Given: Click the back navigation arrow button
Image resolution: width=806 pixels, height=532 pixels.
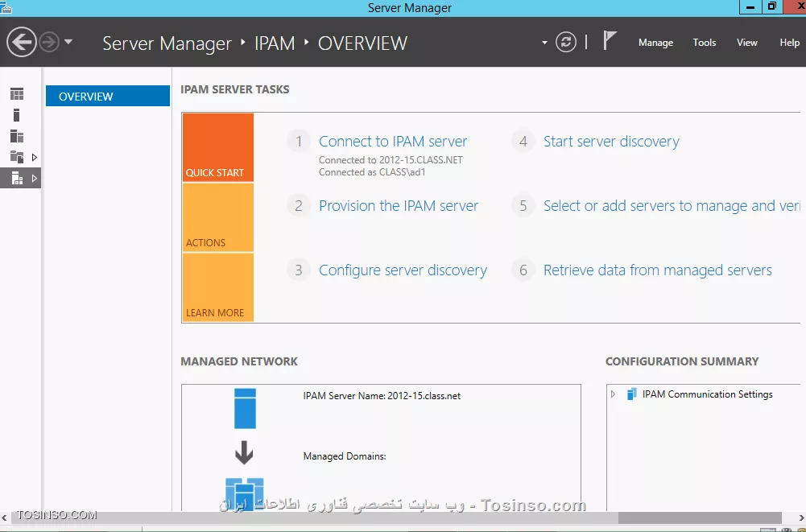Looking at the screenshot, I should (22, 42).
